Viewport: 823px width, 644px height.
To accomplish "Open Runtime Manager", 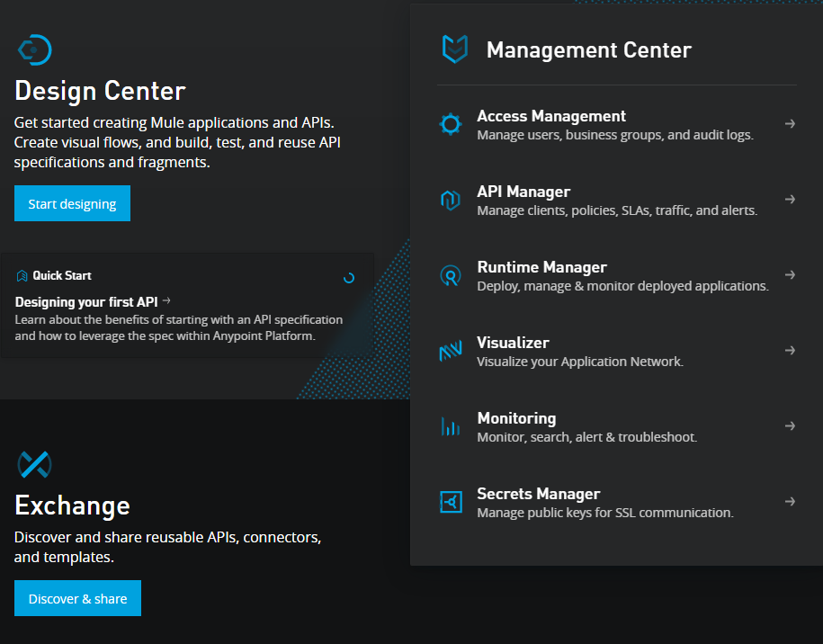I will click(542, 267).
